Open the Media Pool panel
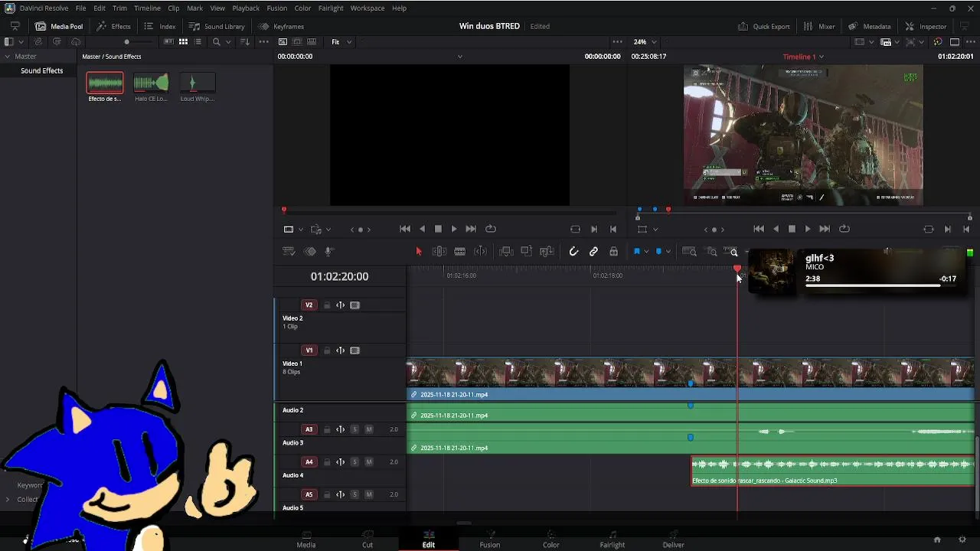 pyautogui.click(x=59, y=26)
